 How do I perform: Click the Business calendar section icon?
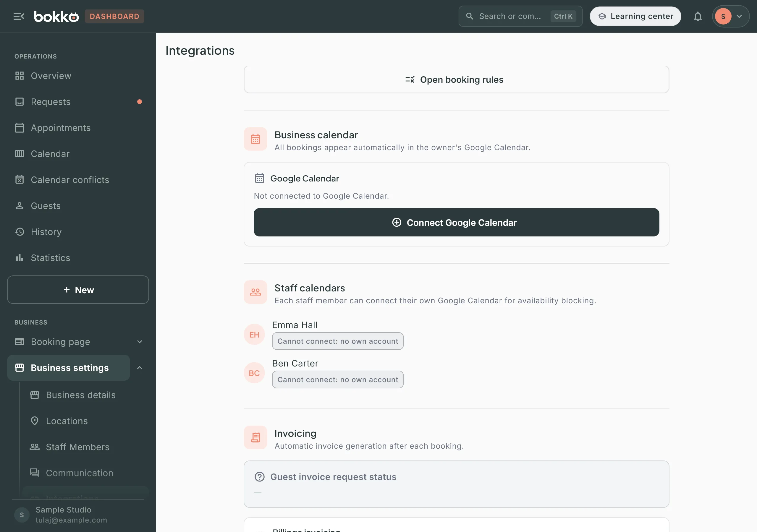point(255,139)
